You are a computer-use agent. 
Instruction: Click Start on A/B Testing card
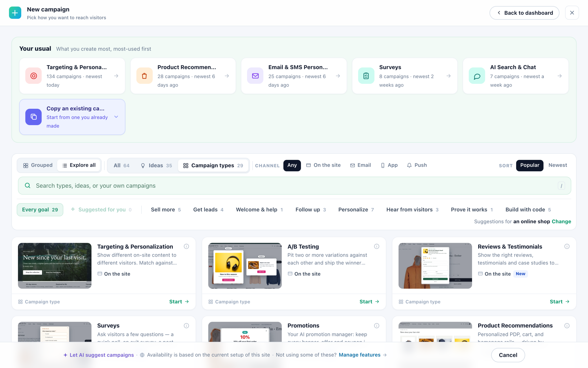click(369, 302)
